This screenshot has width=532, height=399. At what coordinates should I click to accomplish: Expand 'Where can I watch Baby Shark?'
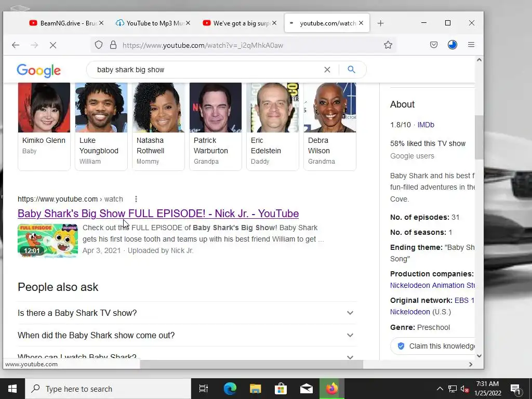(187, 355)
